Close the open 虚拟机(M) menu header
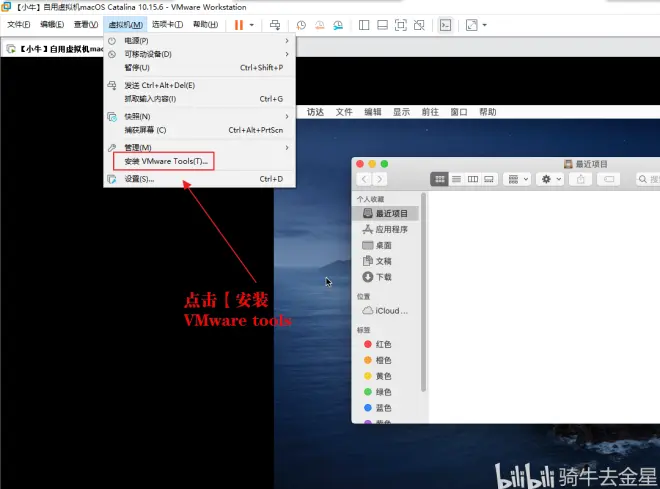 (125, 25)
